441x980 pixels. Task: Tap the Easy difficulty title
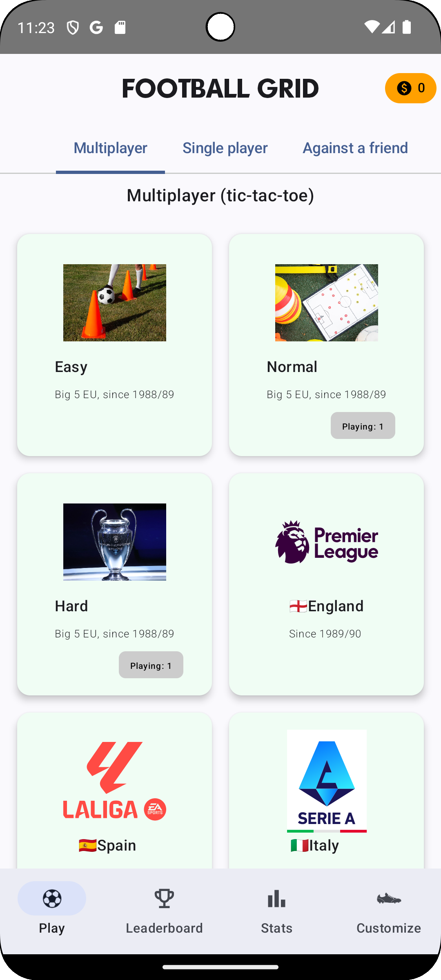pos(71,367)
